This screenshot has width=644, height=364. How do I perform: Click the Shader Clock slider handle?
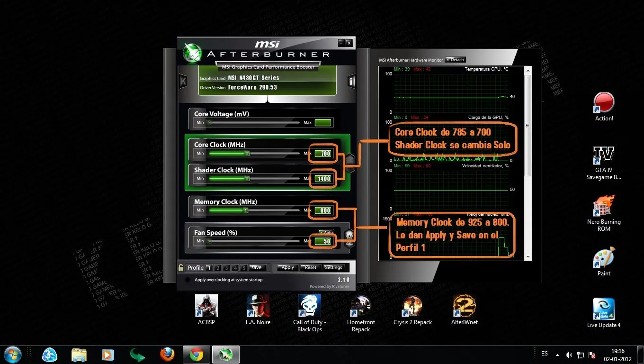pos(247,178)
